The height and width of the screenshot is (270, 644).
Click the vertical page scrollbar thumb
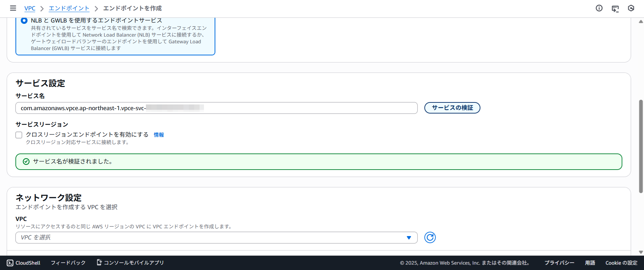point(641,146)
